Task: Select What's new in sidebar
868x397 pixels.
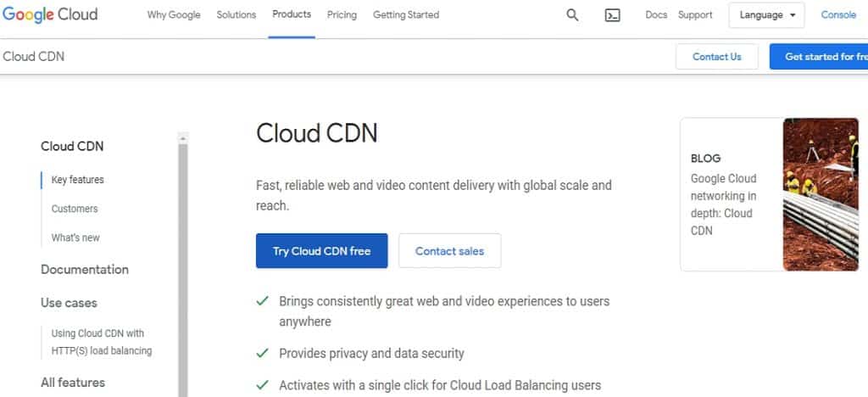Action: pos(75,238)
